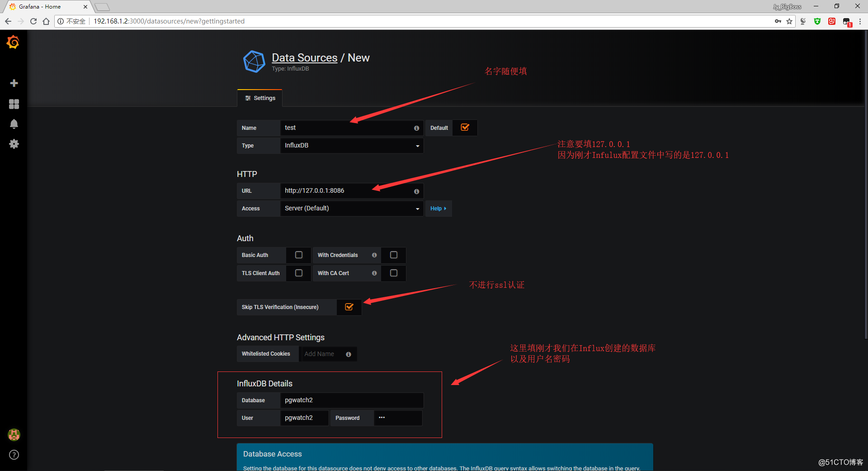Viewport: 868px width, 471px height.
Task: Follow the Data Sources breadcrumb link
Action: click(304, 58)
